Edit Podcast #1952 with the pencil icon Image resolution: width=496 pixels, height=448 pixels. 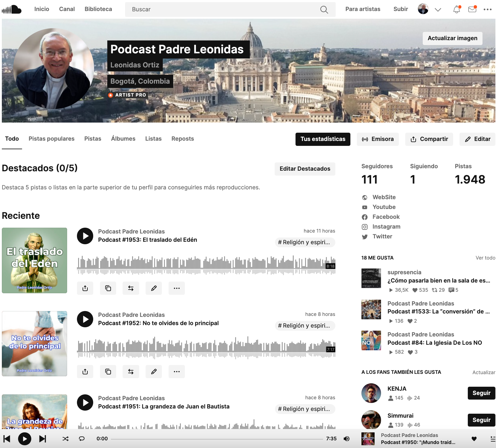pyautogui.click(x=154, y=371)
